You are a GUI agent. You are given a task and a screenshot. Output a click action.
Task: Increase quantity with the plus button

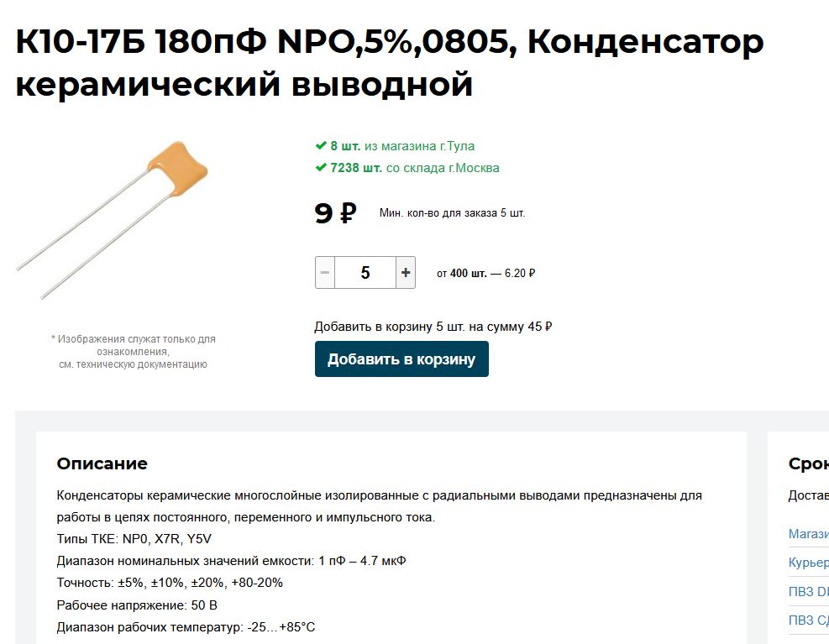(x=406, y=273)
